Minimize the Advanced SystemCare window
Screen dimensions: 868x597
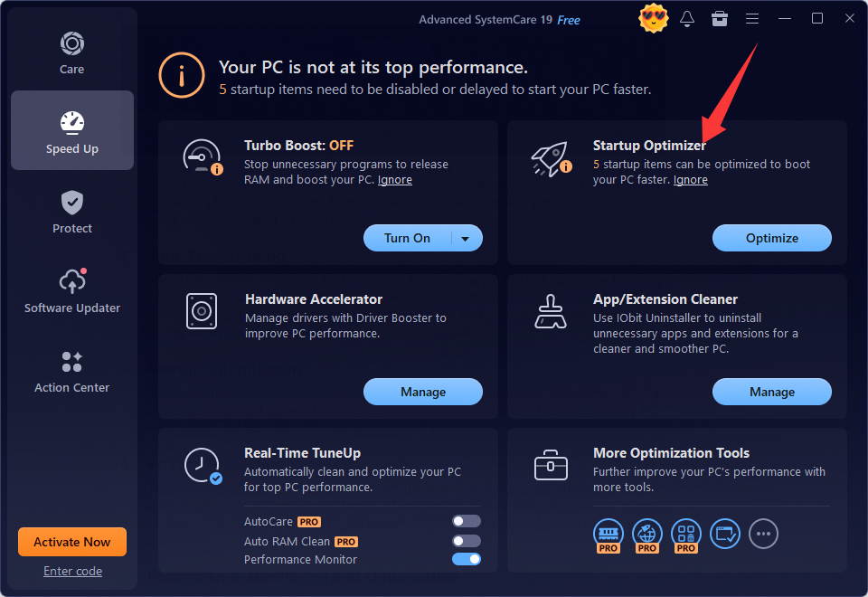(x=785, y=19)
